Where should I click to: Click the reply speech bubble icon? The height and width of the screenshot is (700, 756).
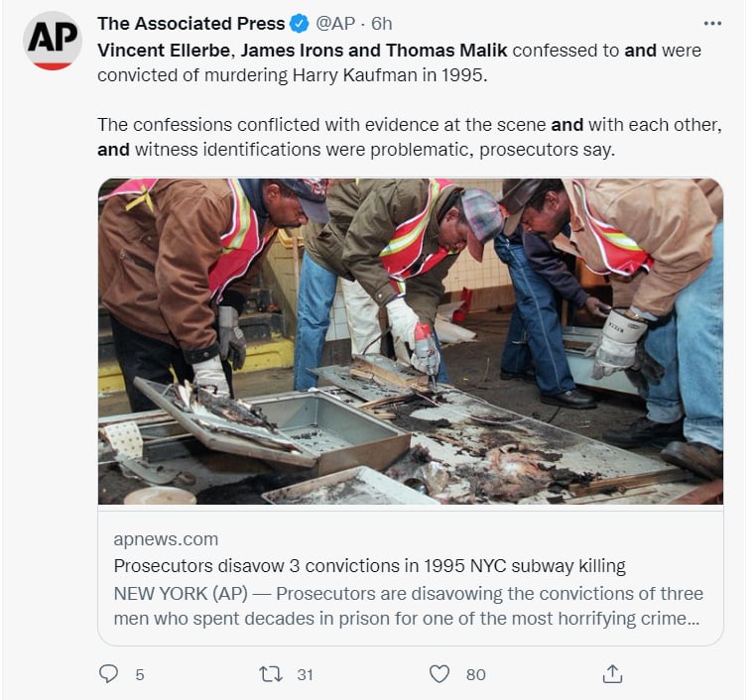108,673
